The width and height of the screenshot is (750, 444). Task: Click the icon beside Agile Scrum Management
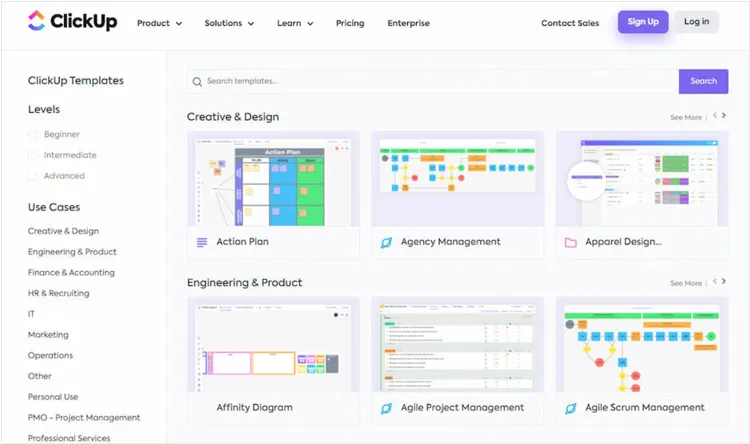pos(571,408)
